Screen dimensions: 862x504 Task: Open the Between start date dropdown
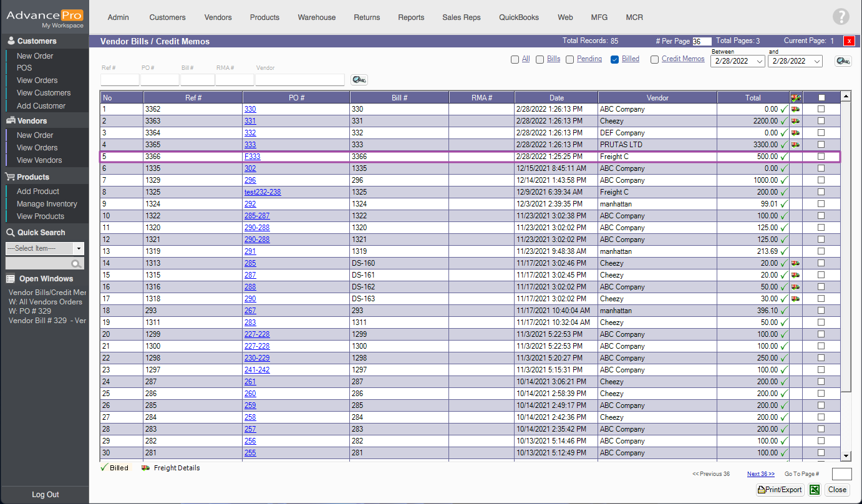(759, 61)
